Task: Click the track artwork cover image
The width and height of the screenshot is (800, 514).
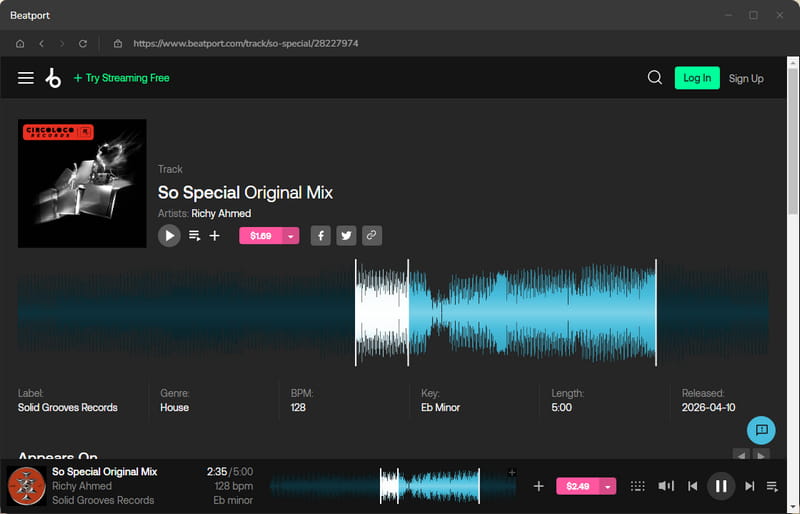Action: (x=82, y=184)
